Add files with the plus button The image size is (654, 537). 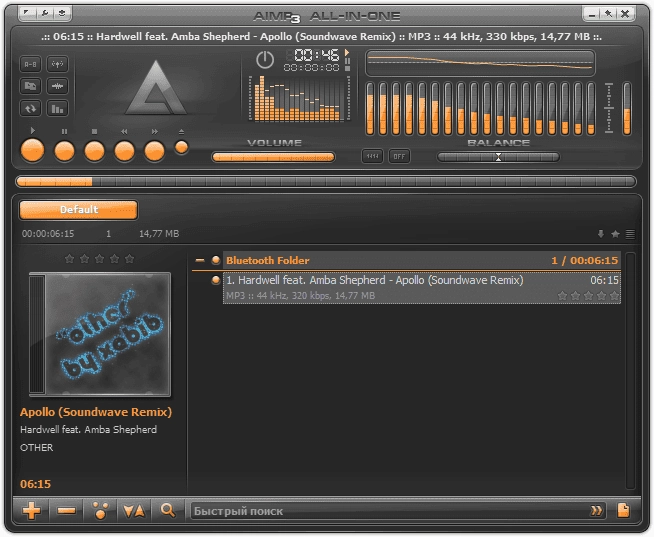tap(31, 510)
